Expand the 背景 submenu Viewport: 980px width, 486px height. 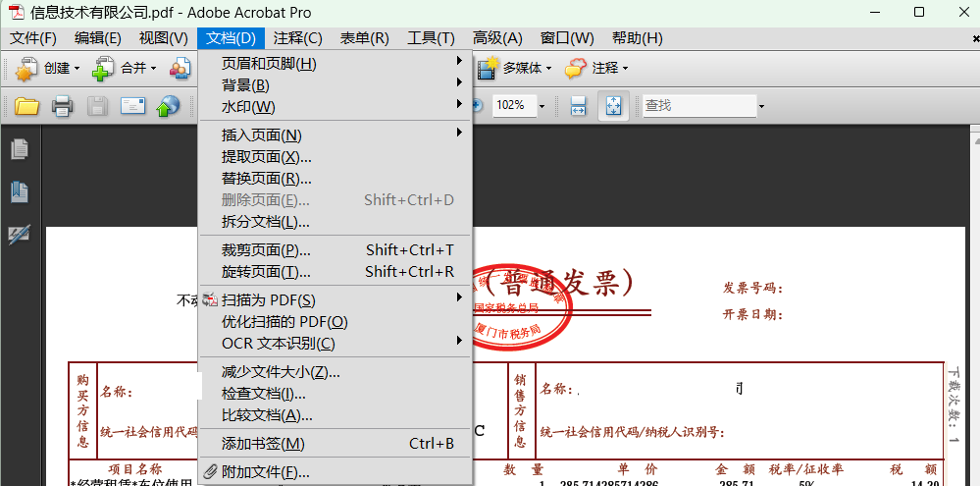(459, 81)
